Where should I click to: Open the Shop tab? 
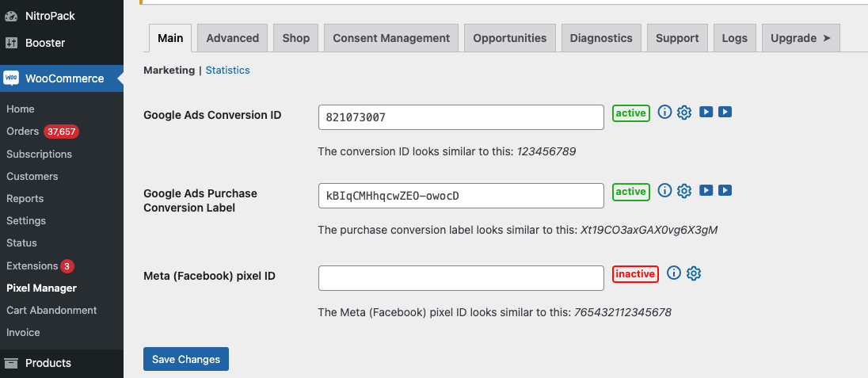[x=295, y=38]
